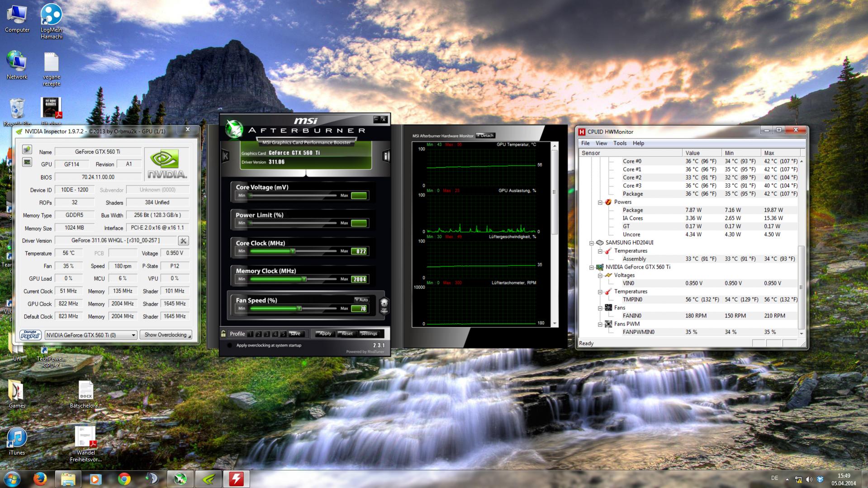The width and height of the screenshot is (868, 488).
Task: Click the Core Clock slider handle
Action: 293,251
